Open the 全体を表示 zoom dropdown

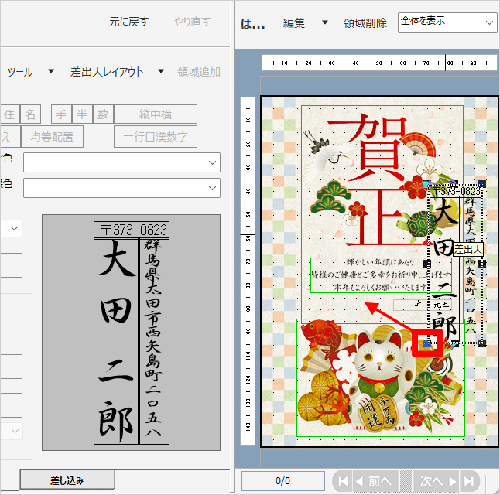pyautogui.click(x=447, y=22)
